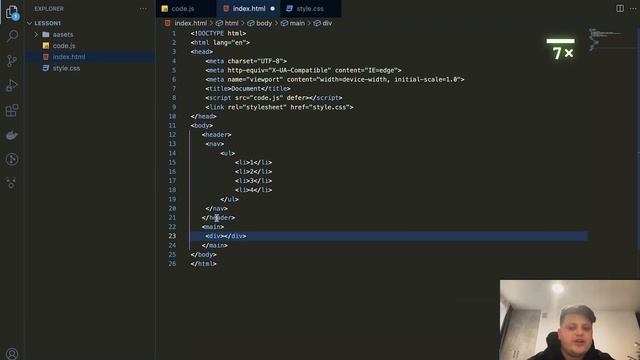
Task: Click the minimap code preview
Action: [x=605, y=39]
